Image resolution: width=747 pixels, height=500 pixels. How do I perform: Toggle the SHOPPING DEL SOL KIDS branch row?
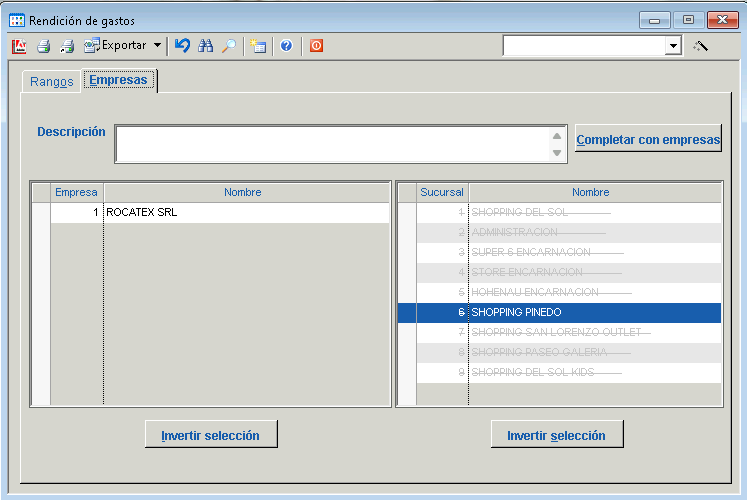(558, 372)
